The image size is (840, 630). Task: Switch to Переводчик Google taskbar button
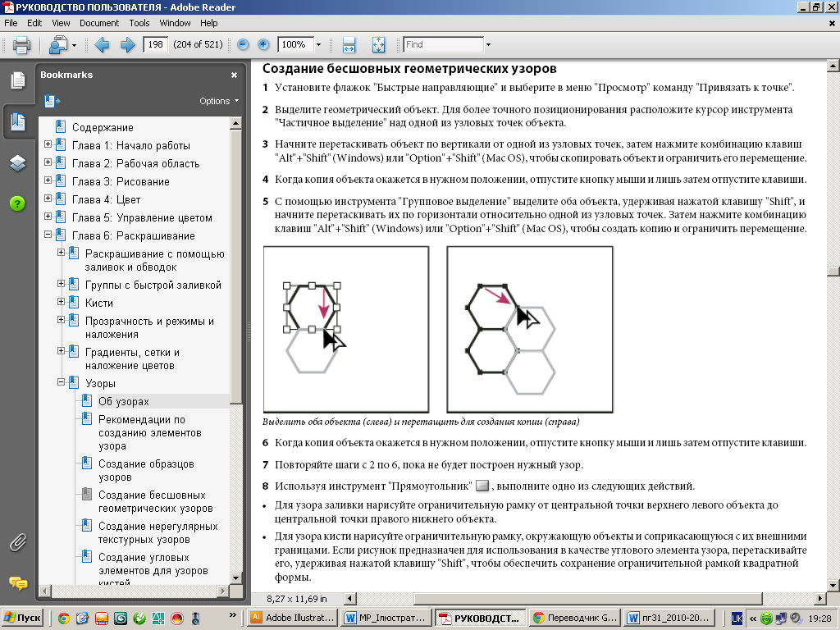tap(575, 619)
